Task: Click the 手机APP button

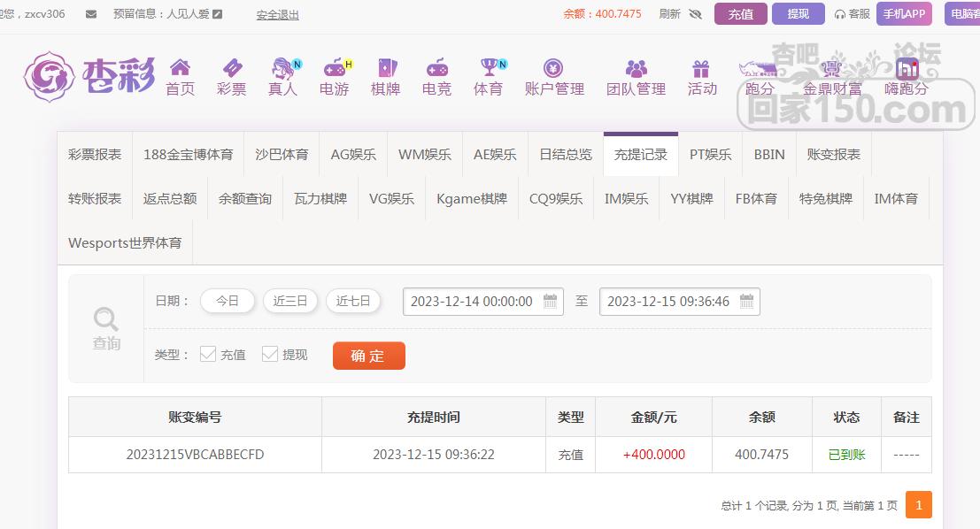Action: click(905, 14)
